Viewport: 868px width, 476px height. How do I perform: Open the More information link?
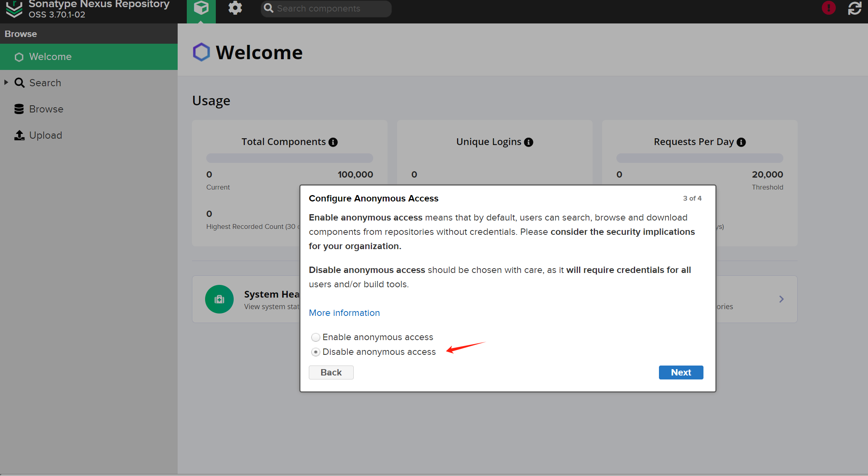coord(344,313)
